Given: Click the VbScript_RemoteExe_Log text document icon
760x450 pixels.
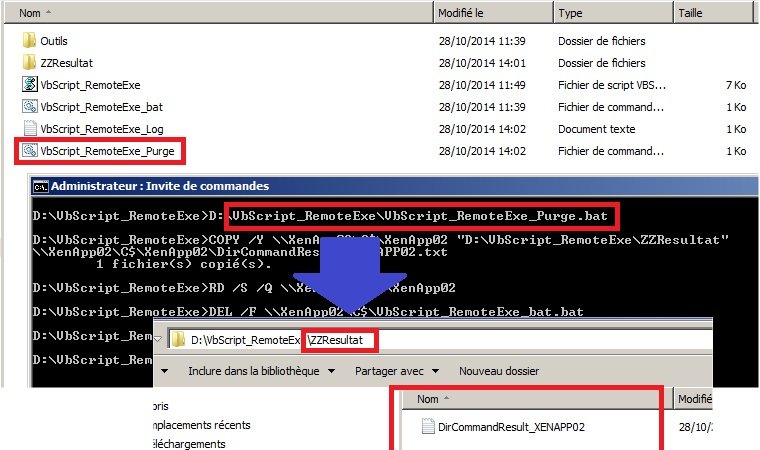Looking at the screenshot, I should [x=29, y=129].
